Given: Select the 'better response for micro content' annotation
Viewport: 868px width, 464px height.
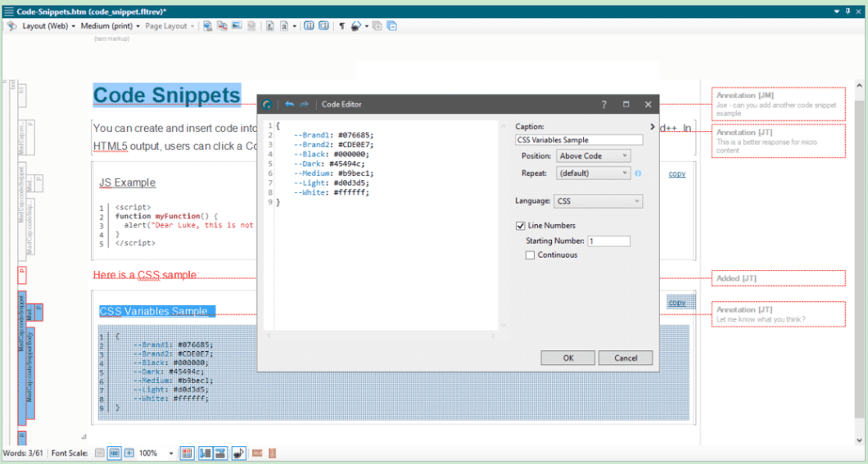Looking at the screenshot, I should pyautogui.click(x=778, y=141).
